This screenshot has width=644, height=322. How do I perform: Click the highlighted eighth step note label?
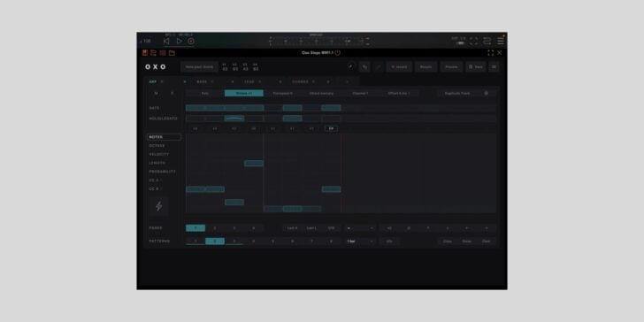tap(331, 128)
